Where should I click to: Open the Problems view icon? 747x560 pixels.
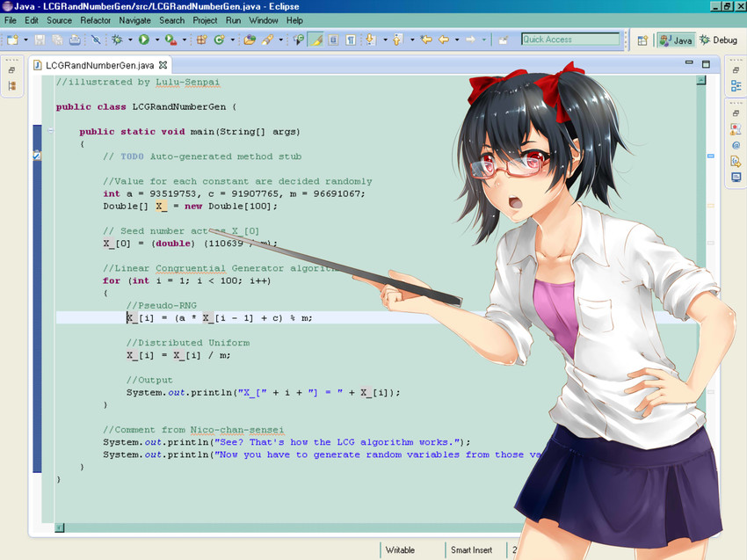click(736, 129)
